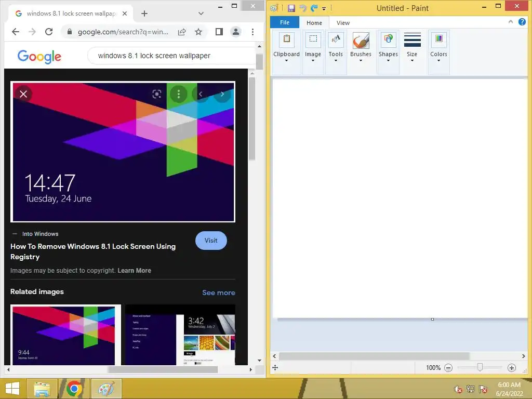Image resolution: width=532 pixels, height=399 pixels.
Task: Click the Paint zoom in plus button
Action: pyautogui.click(x=512, y=368)
